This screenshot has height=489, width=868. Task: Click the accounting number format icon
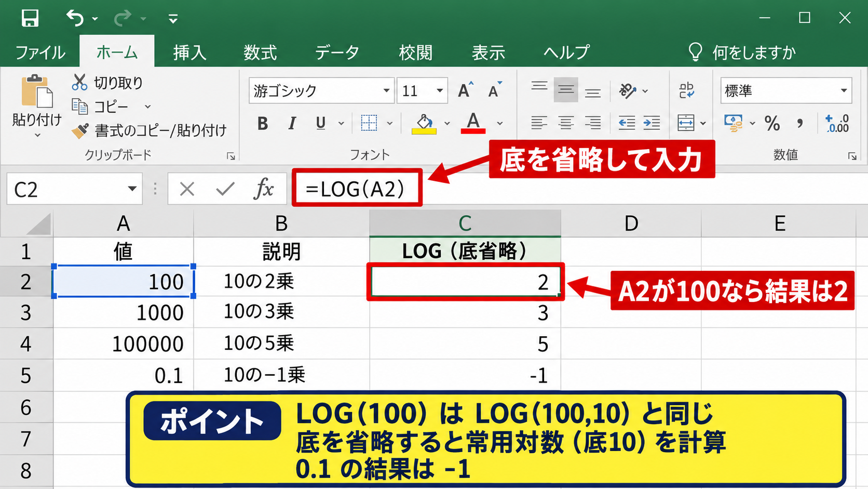point(733,123)
